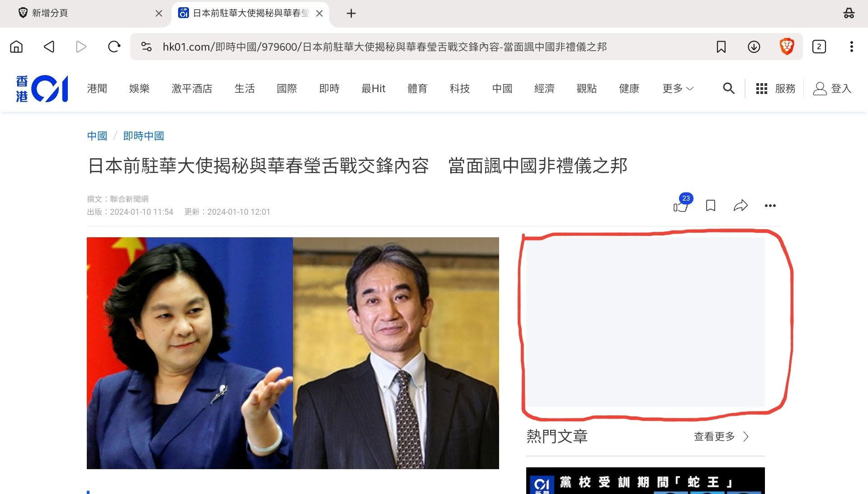Reload the page with refresh icon
Image resolution: width=868 pixels, height=494 pixels.
114,47
